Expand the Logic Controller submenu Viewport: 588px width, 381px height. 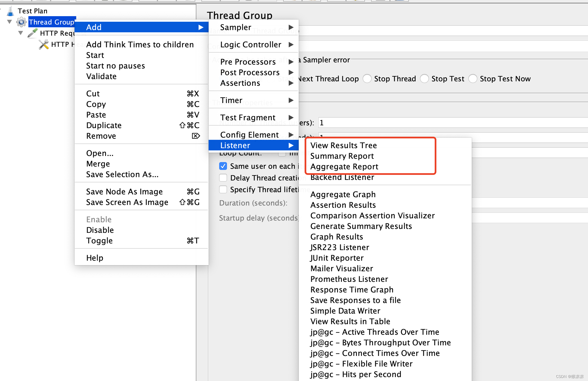point(254,45)
